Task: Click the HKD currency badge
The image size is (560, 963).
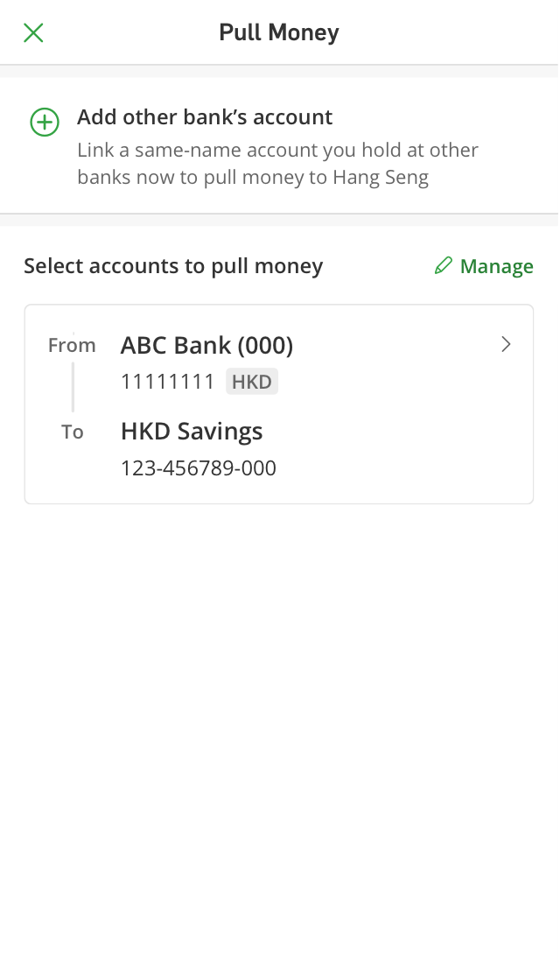Action: [x=252, y=383]
